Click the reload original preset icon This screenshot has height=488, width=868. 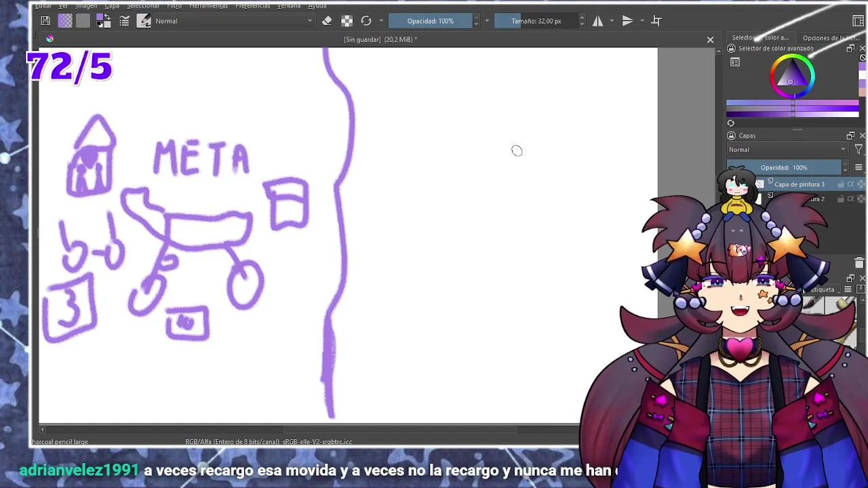coord(366,21)
